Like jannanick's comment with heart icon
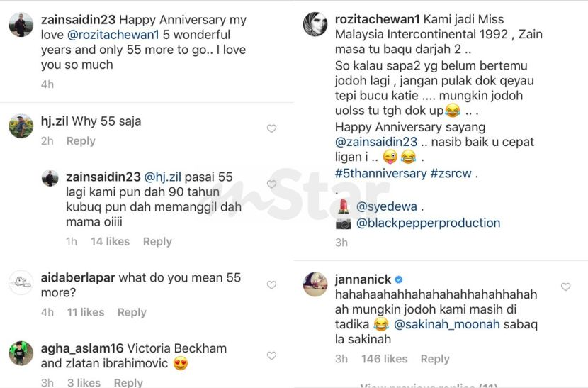The height and width of the screenshot is (388, 588). point(565,287)
